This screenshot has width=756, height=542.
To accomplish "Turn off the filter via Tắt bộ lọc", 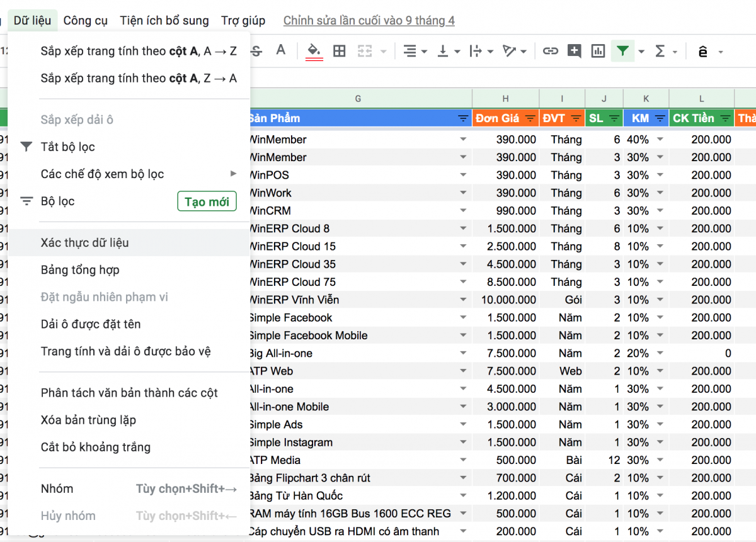I will 68,147.
